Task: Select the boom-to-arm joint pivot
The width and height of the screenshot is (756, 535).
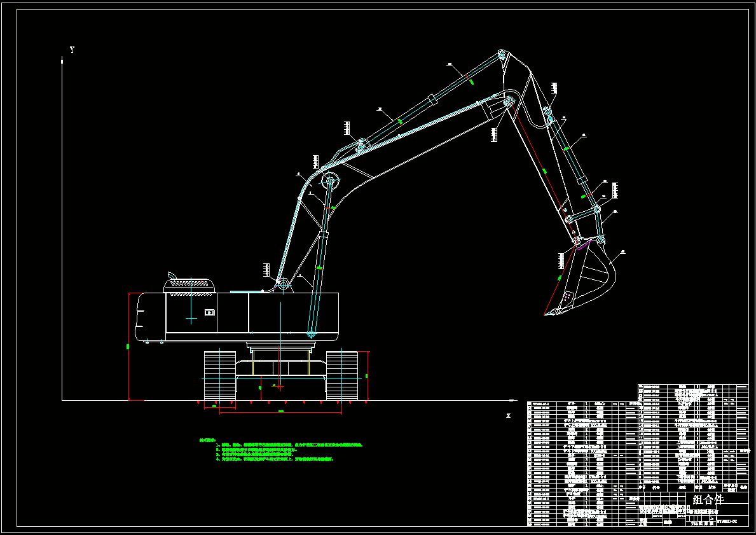Action: pyautogui.click(x=509, y=101)
